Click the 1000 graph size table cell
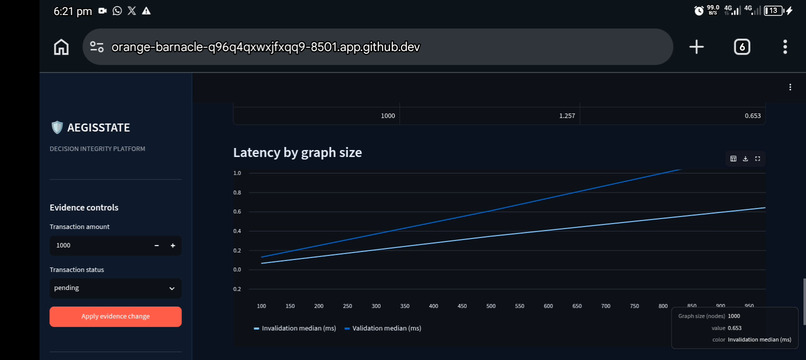The width and height of the screenshot is (806, 360). (317, 116)
